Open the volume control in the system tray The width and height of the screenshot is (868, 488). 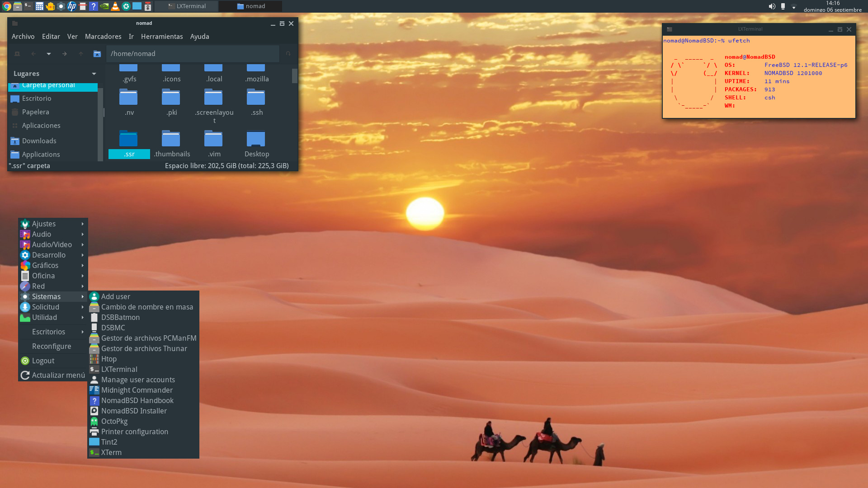pos(771,6)
